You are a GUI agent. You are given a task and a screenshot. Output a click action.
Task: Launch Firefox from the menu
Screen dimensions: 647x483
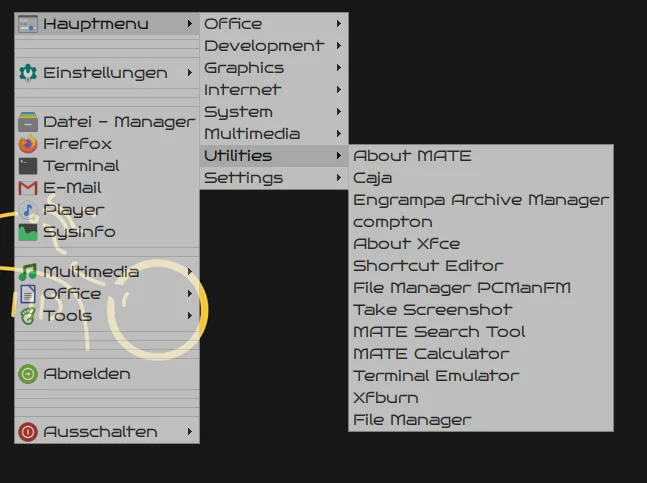[107, 144]
